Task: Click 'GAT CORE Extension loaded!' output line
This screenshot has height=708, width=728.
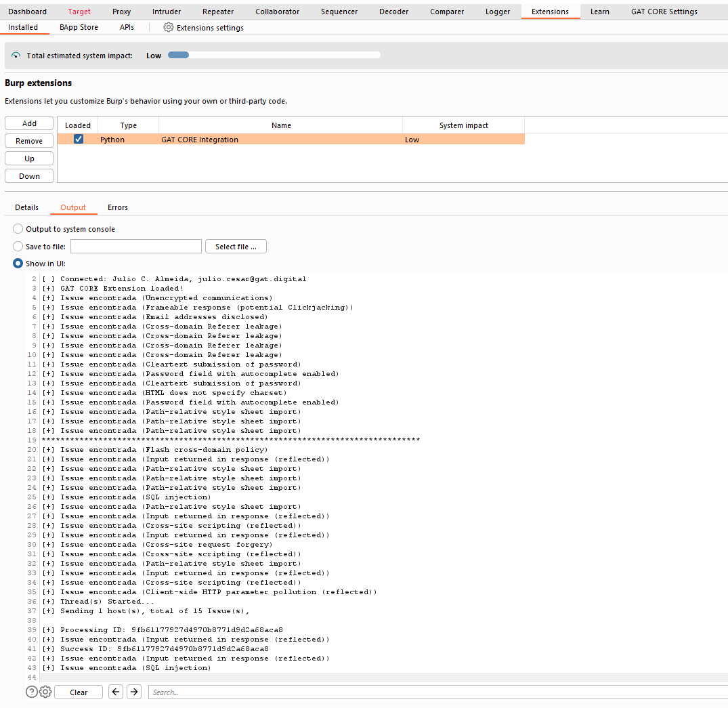Action: pyautogui.click(x=112, y=288)
